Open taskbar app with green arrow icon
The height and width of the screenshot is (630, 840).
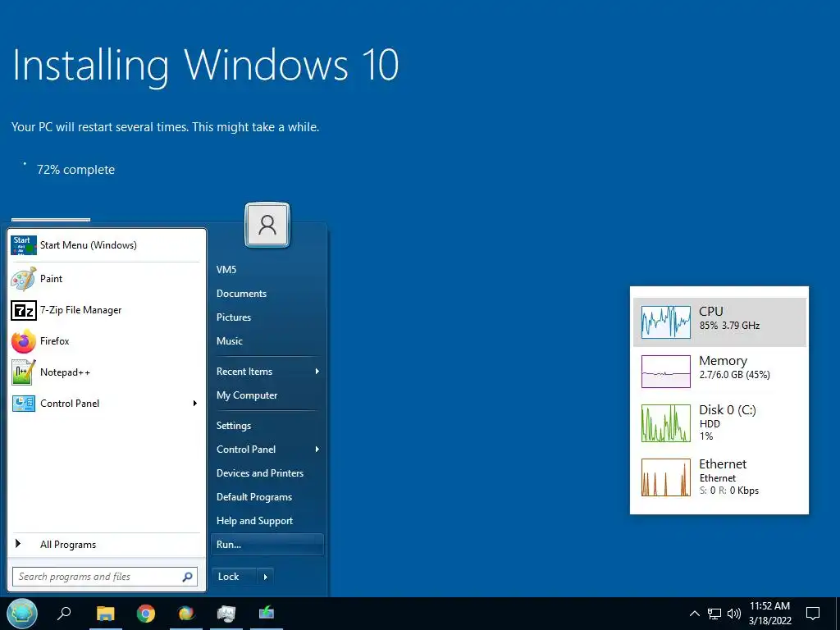click(x=267, y=613)
